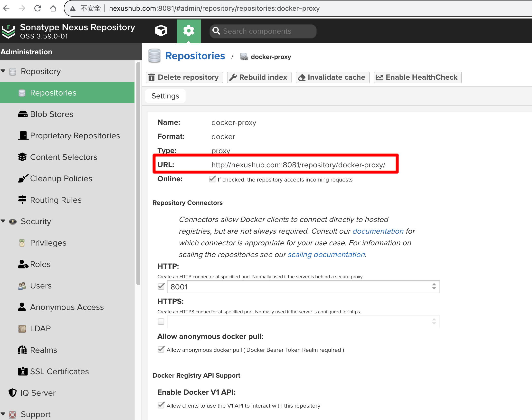532x420 pixels.
Task: Open Anonymous Access settings
Action: click(x=67, y=307)
